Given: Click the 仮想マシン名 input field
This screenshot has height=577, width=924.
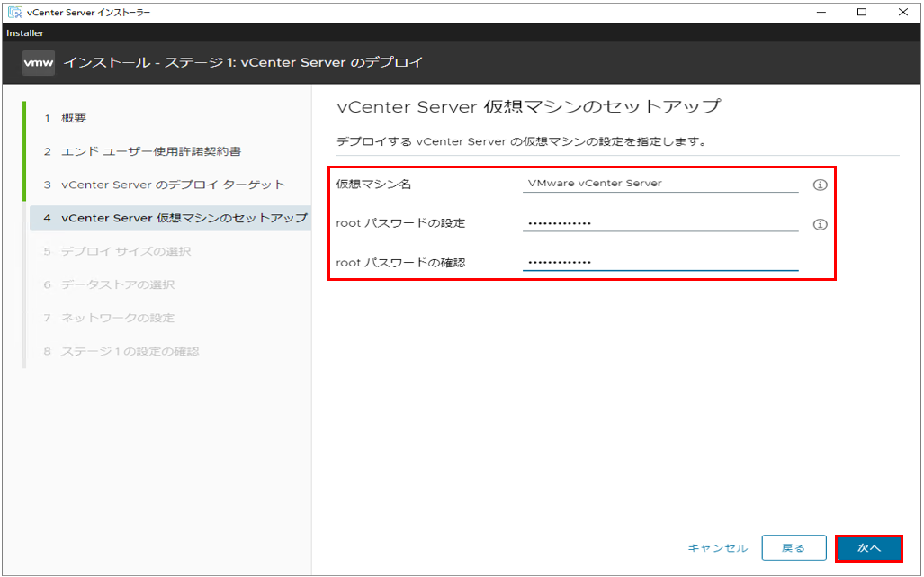Looking at the screenshot, I should click(x=660, y=184).
